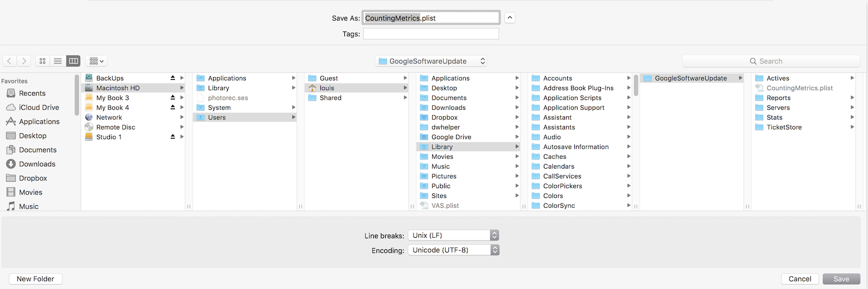
Task: Select the CountingMetrics.plist file
Action: click(804, 88)
